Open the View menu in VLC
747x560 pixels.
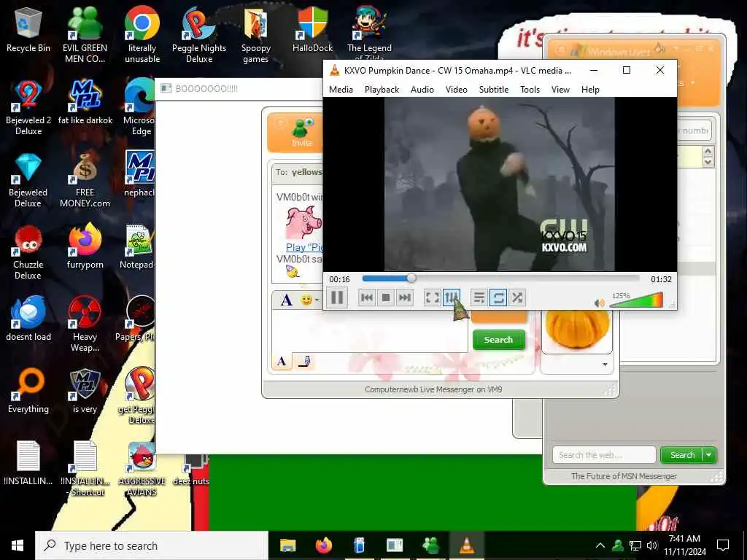[560, 90]
